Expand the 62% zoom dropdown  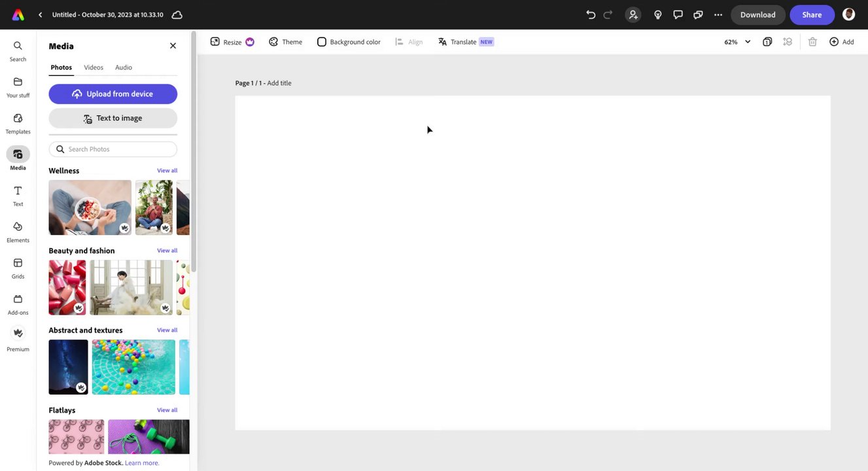737,42
